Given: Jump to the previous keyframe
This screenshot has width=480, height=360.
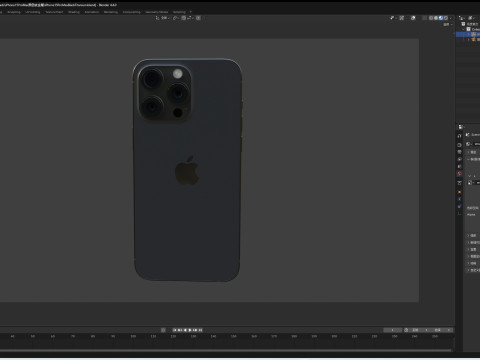Looking at the screenshot, I should click(180, 330).
